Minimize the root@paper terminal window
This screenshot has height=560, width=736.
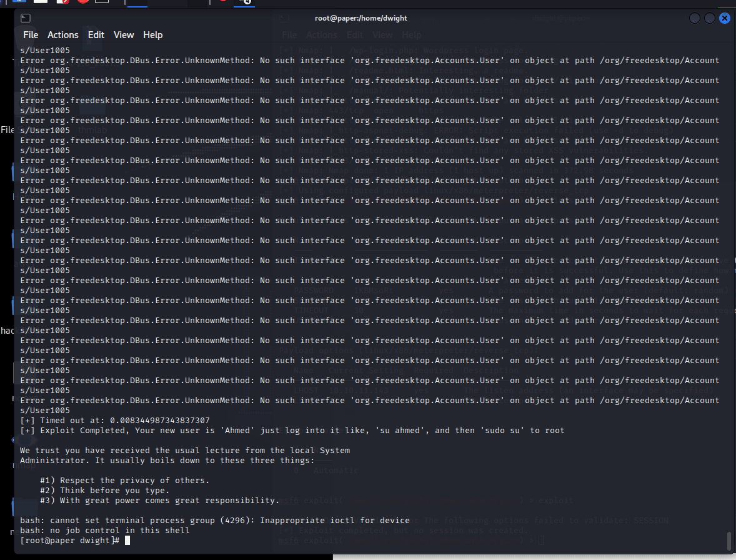coord(695,18)
